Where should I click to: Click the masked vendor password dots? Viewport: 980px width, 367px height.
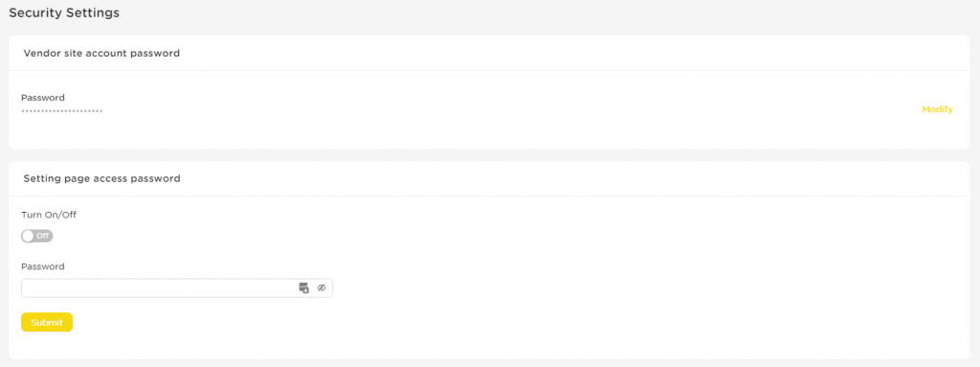[x=62, y=111]
